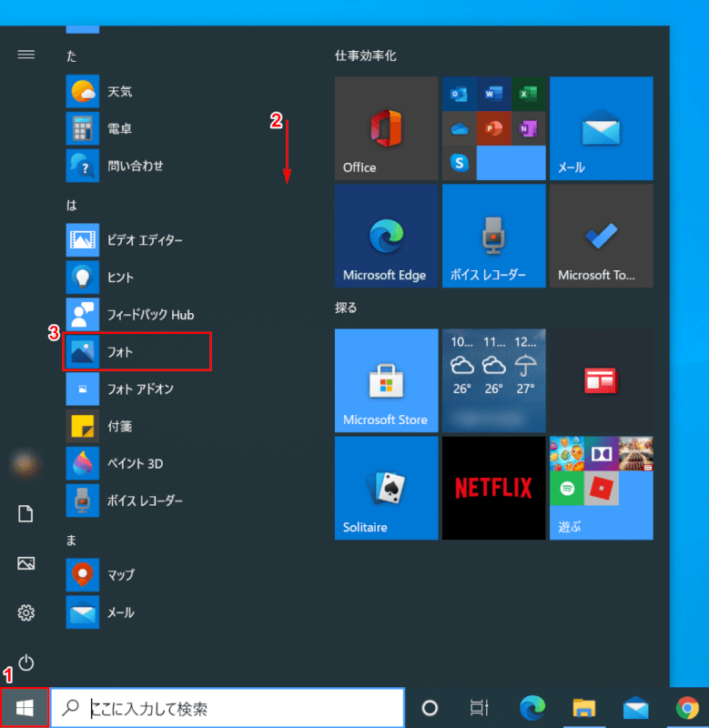Image resolution: width=709 pixels, height=728 pixels.
Task: Open the 遊ぶ games folder tile
Action: [x=602, y=488]
